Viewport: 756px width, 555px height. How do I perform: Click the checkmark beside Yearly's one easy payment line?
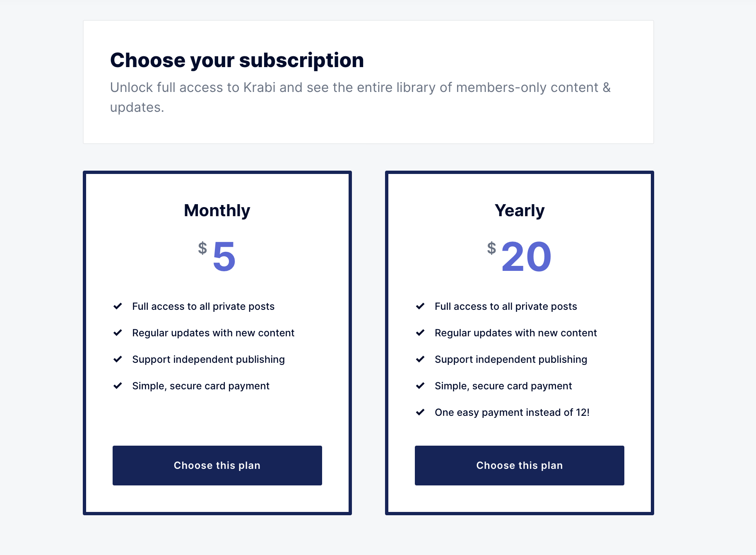click(421, 412)
